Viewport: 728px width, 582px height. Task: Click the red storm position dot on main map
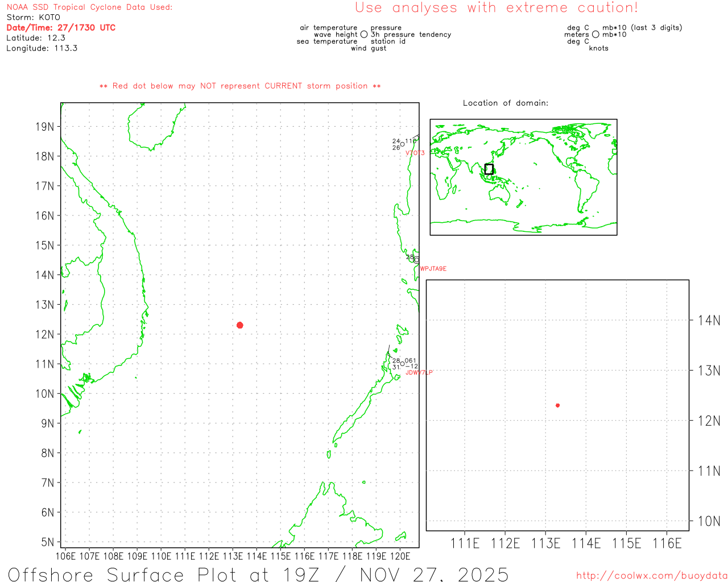pos(240,325)
